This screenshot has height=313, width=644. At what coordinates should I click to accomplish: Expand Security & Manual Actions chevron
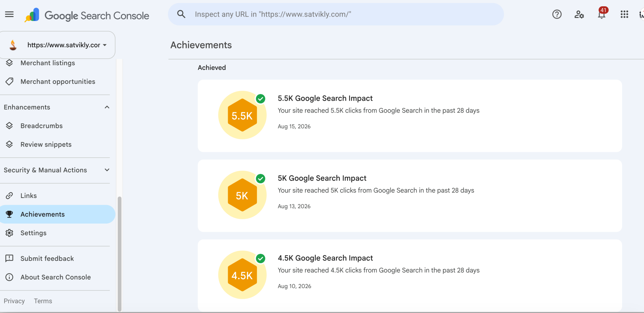coord(107,170)
